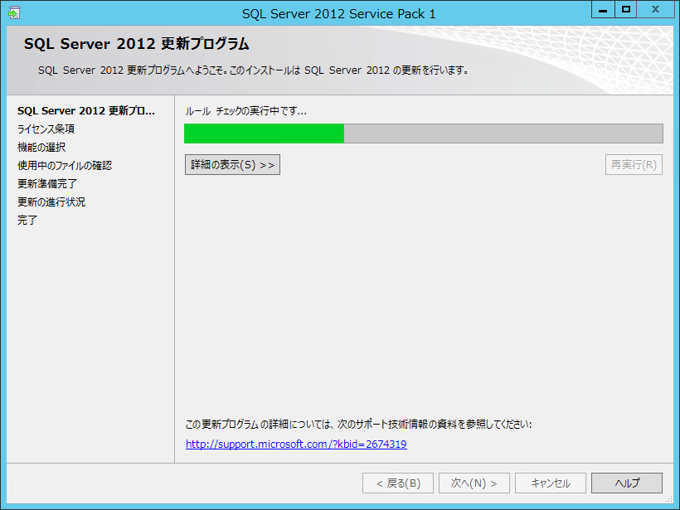The image size is (680, 510).
Task: Open help with the ヘルプ button
Action: (x=627, y=483)
